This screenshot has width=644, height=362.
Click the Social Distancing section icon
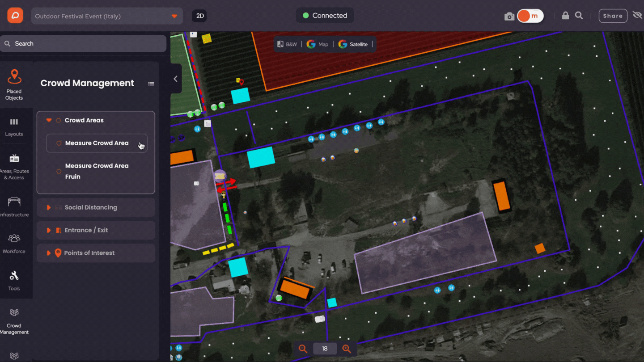coord(58,207)
